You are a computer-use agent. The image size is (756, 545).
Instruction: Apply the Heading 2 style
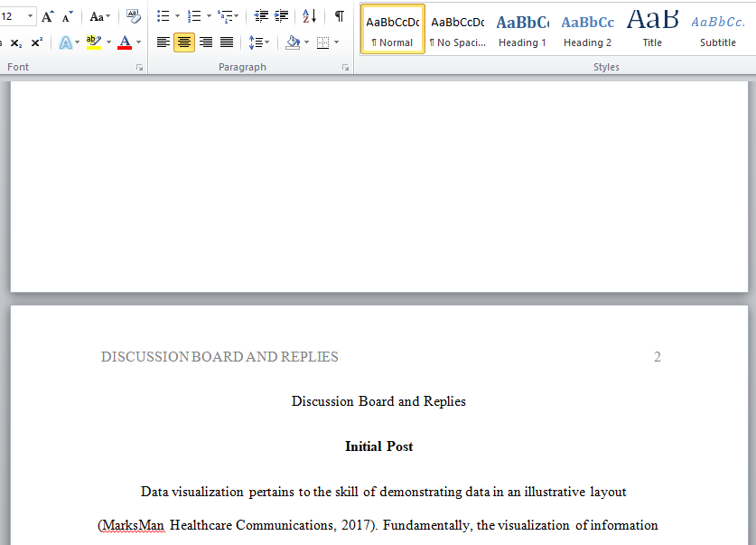click(x=587, y=30)
